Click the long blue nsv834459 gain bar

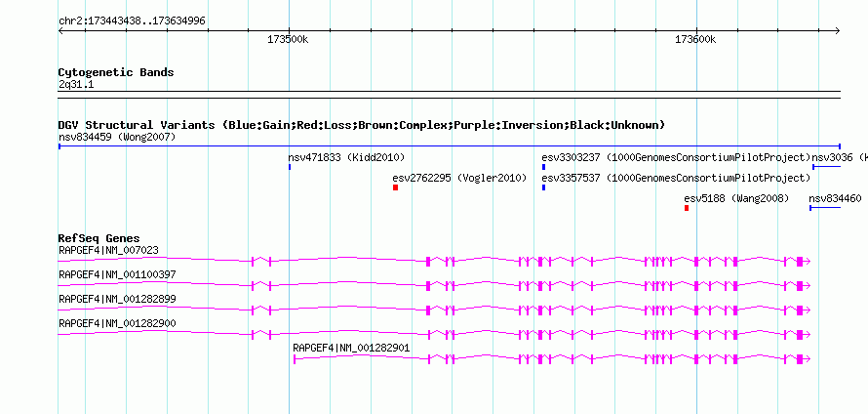[449, 146]
